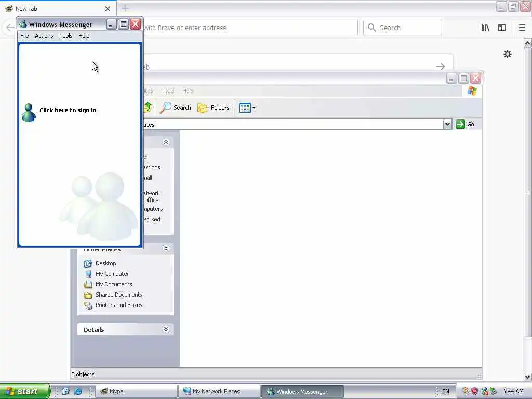Toggle Folders pane in explorer toolbar
Image resolution: width=532 pixels, height=399 pixels.
214,108
